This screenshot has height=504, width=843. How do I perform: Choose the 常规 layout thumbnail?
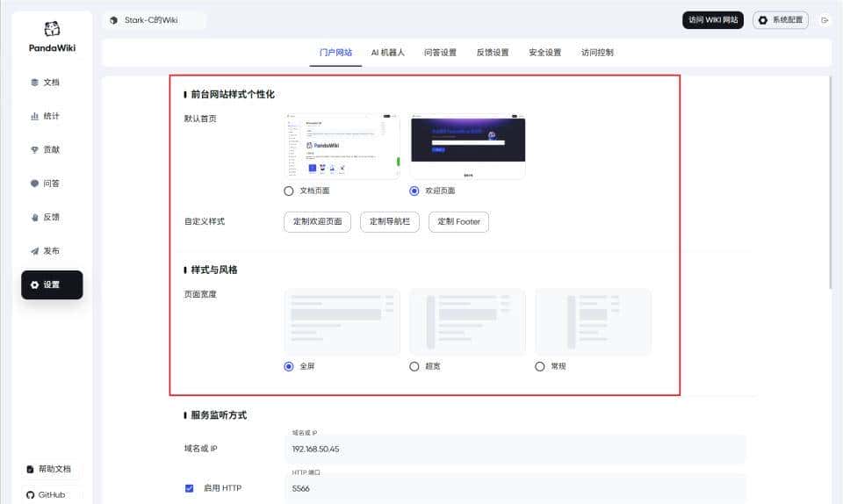593,322
